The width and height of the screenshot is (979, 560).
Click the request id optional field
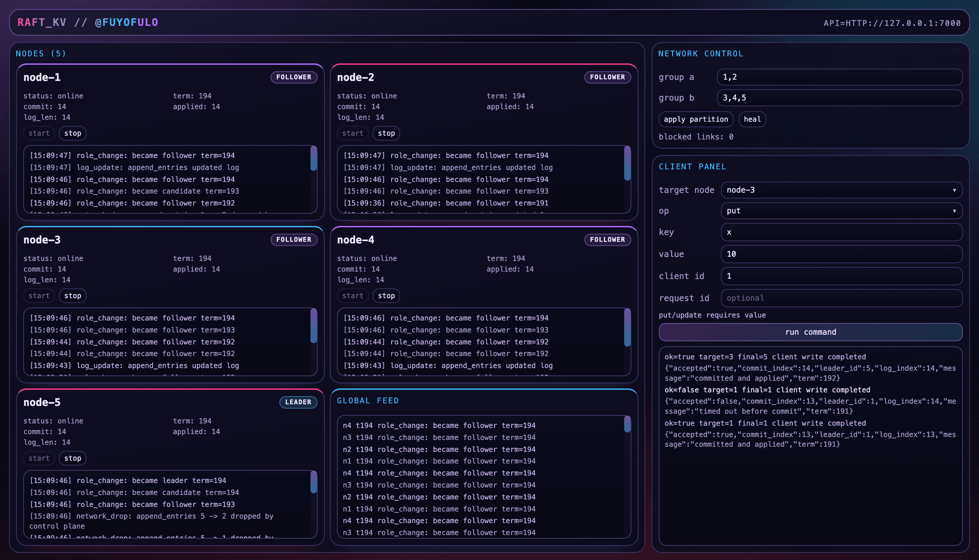pos(841,298)
